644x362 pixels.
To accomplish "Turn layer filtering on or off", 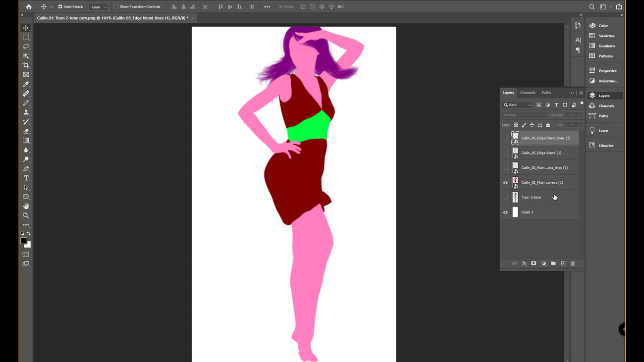I will (582, 104).
